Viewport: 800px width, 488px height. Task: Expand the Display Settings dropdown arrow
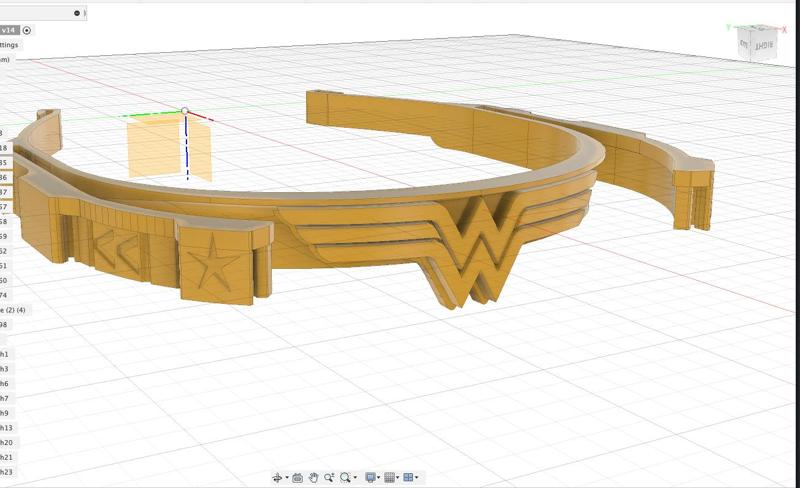coord(379,478)
